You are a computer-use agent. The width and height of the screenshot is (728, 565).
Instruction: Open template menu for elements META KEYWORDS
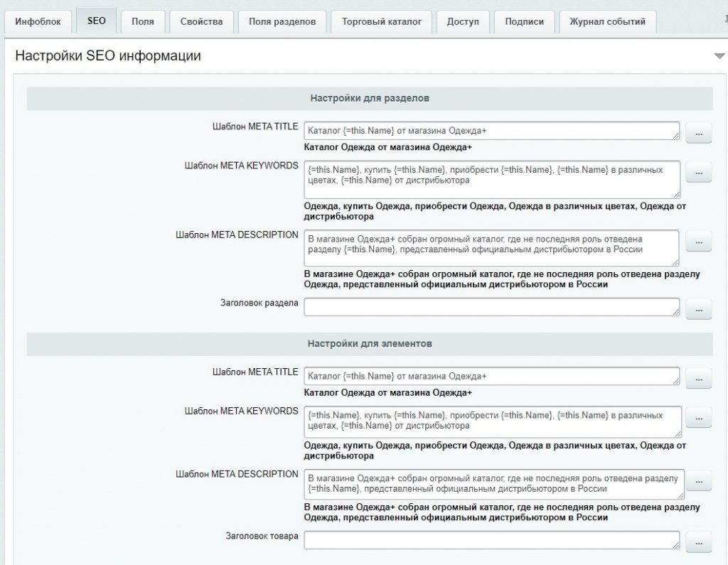tap(699, 419)
